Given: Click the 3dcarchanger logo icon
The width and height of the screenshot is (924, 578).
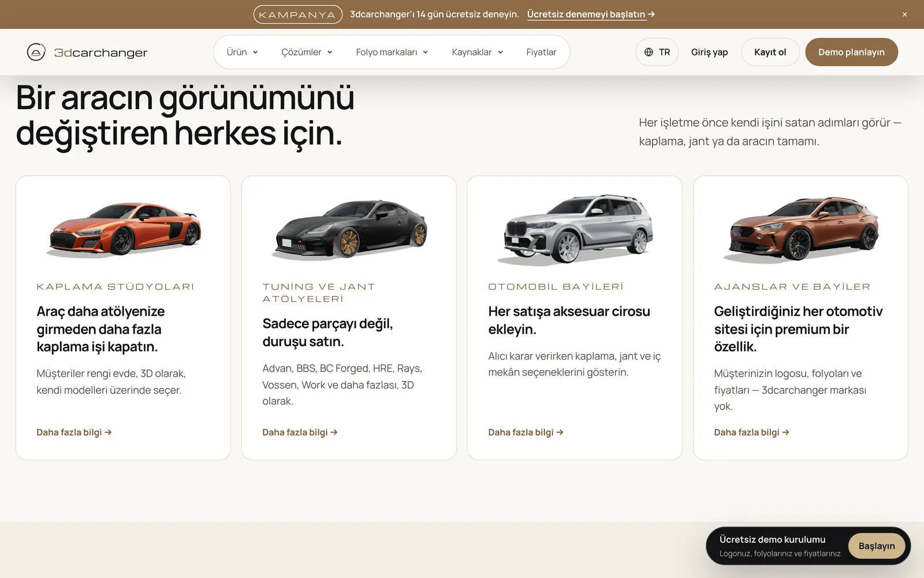Looking at the screenshot, I should 36,52.
